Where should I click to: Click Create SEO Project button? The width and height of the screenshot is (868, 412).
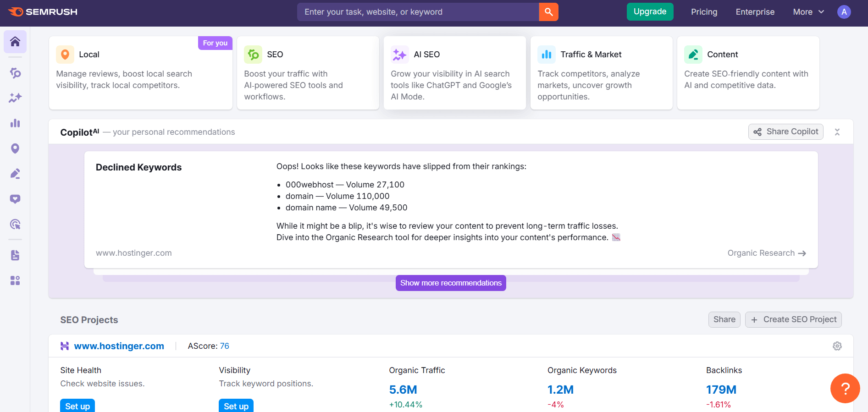click(x=793, y=319)
